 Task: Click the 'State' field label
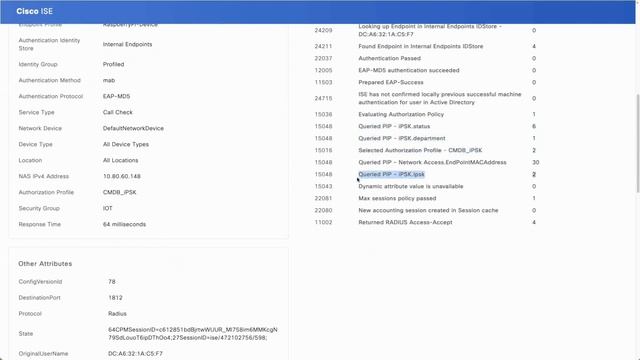pos(25,333)
